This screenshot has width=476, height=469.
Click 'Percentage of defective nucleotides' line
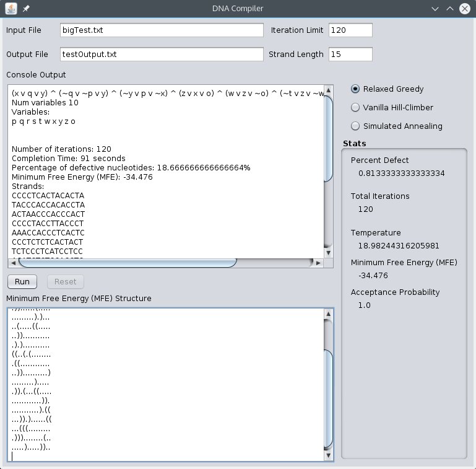pyautogui.click(x=131, y=168)
